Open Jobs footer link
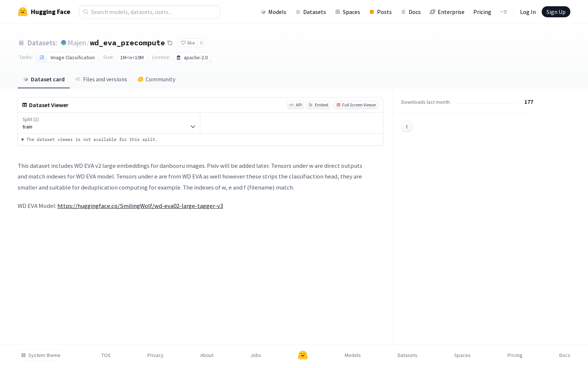 256,355
